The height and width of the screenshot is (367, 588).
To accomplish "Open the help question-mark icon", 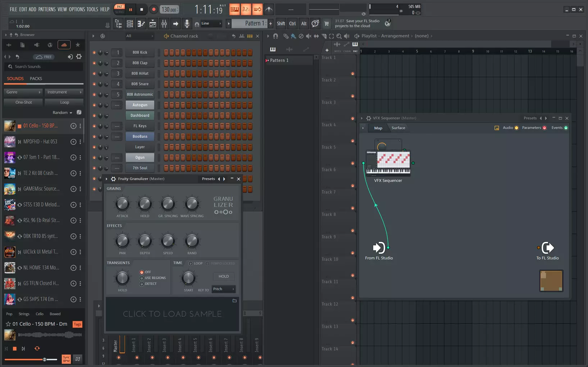I will 315,24.
